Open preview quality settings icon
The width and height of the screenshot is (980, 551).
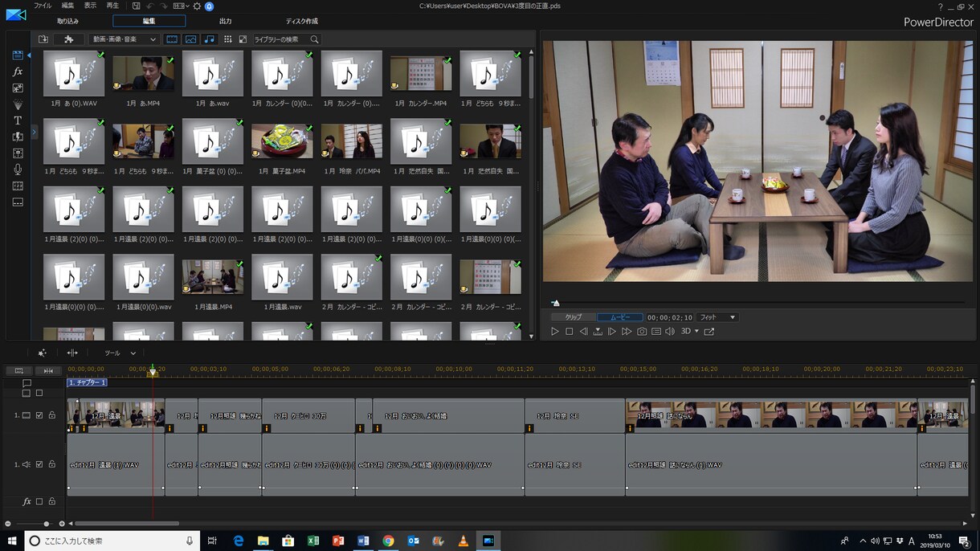click(x=656, y=331)
